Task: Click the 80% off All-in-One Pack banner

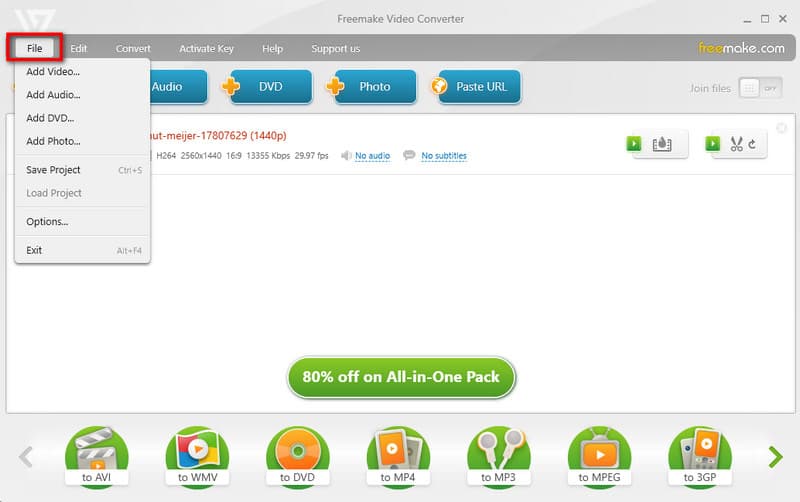Action: pyautogui.click(x=401, y=377)
